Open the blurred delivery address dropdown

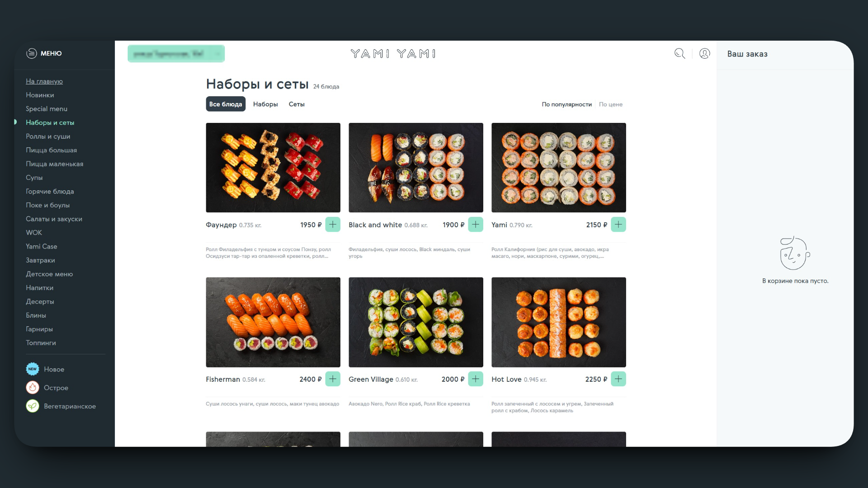(176, 54)
